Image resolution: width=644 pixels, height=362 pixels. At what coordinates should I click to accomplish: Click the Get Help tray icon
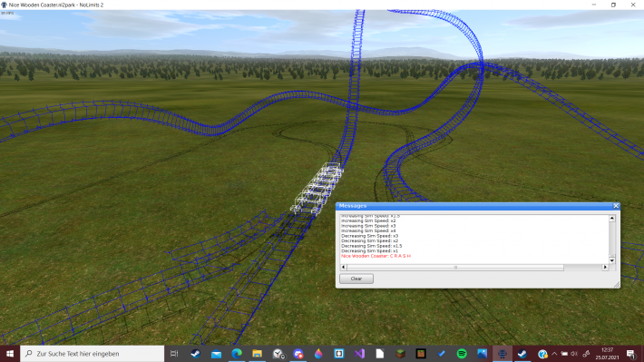pos(542,354)
